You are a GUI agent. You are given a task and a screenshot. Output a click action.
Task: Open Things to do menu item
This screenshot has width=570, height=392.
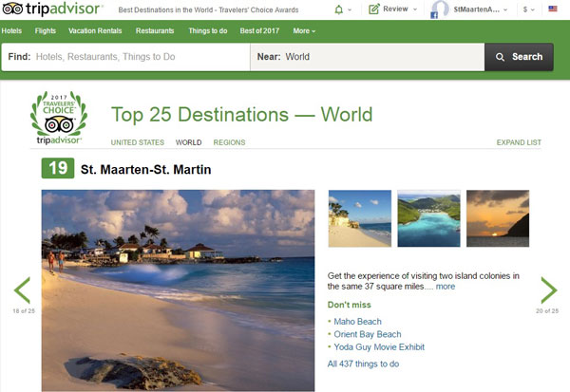(x=208, y=31)
